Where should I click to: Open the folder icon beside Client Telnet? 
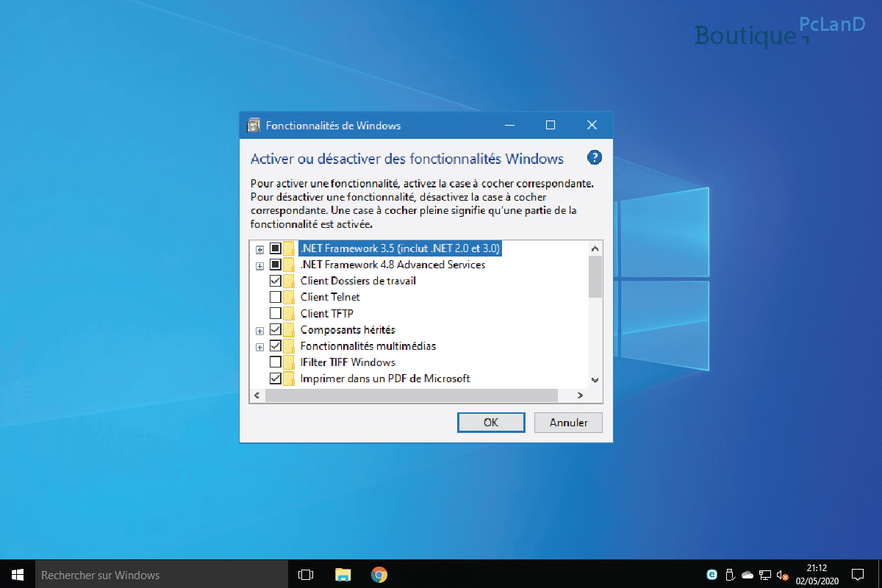pyautogui.click(x=290, y=297)
